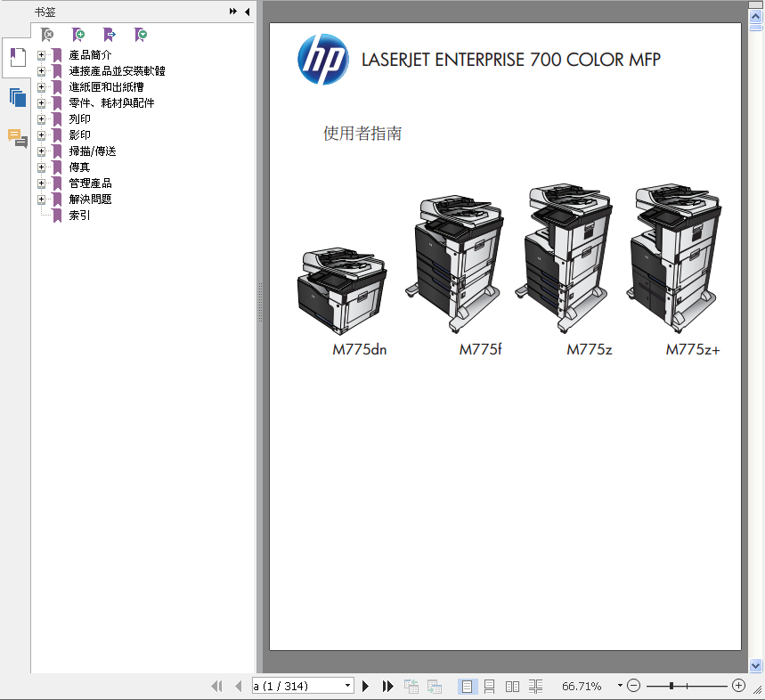Expand the 零件、耗材與配件 bookmark
This screenshot has height=700, width=765.
coord(42,103)
